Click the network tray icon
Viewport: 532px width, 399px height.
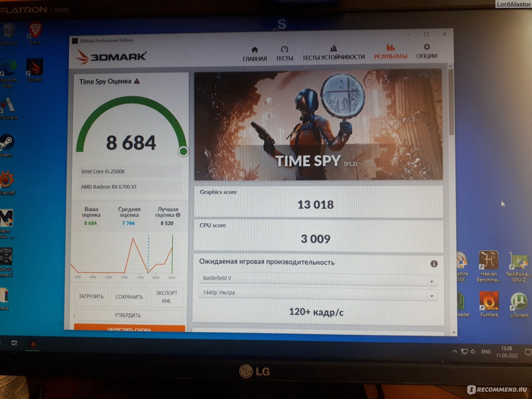pyautogui.click(x=464, y=351)
